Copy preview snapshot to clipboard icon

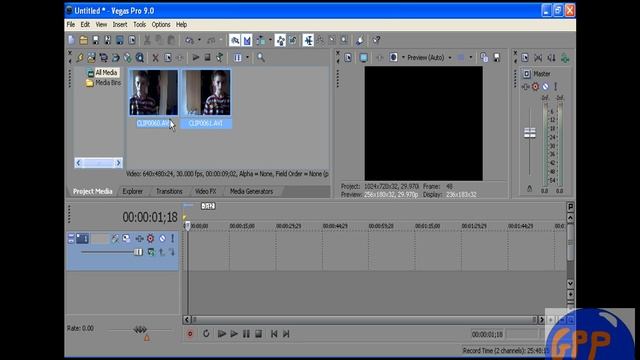[484, 58]
